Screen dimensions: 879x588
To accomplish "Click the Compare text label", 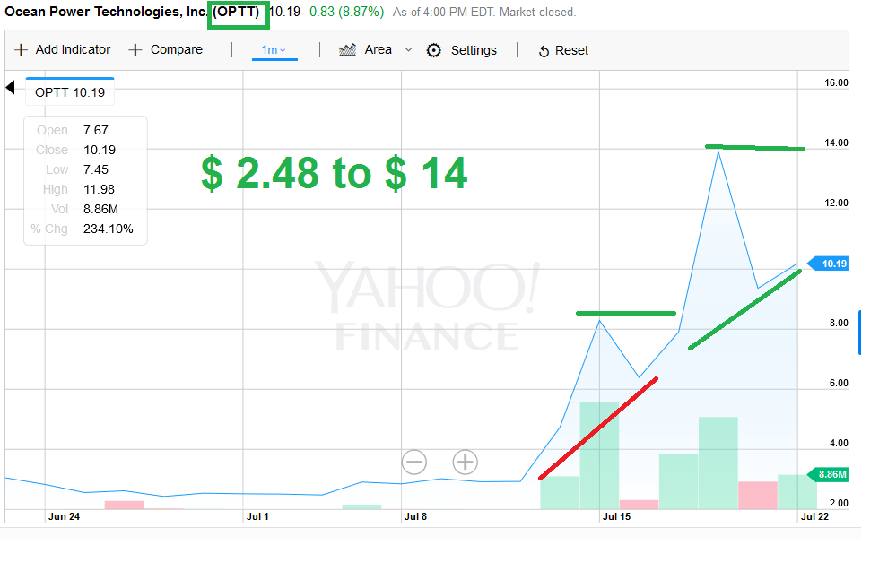I will (x=177, y=50).
